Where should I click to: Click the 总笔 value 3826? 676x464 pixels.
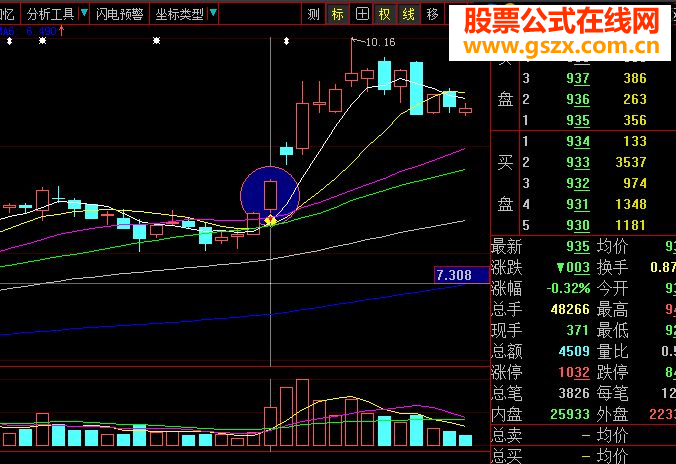click(x=574, y=393)
